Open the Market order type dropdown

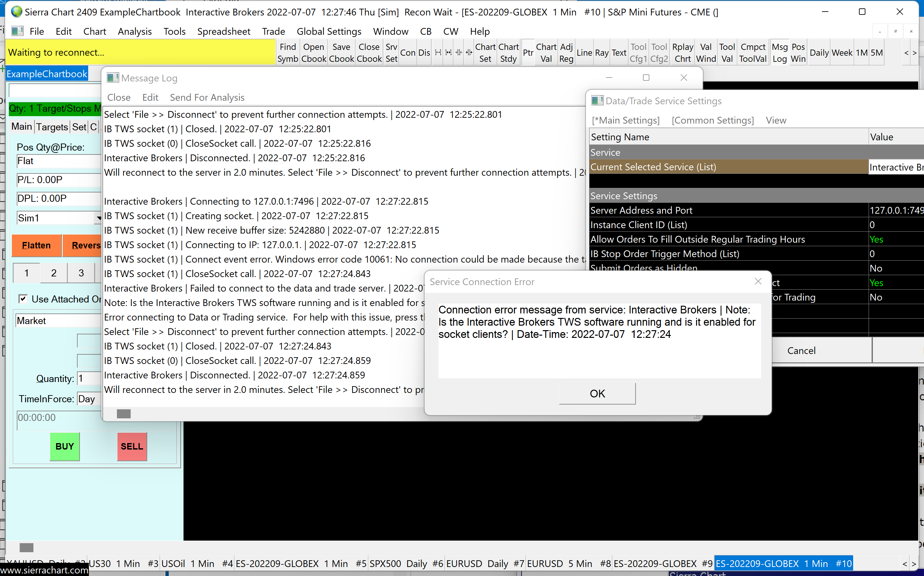pyautogui.click(x=57, y=321)
